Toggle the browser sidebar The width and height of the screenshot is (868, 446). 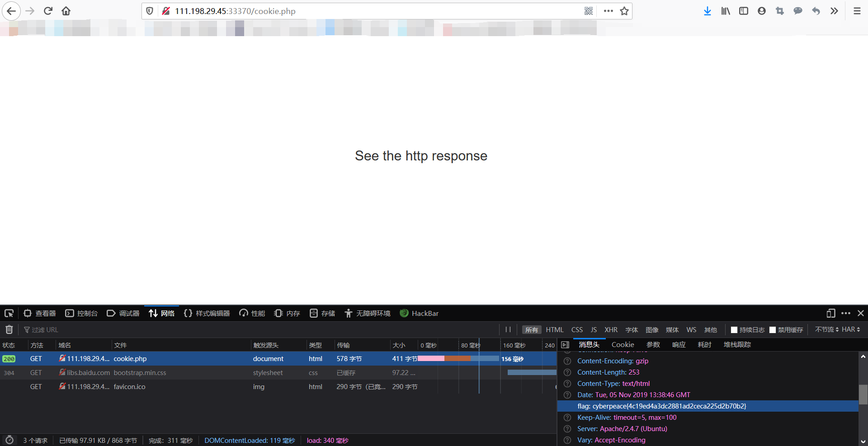click(744, 11)
